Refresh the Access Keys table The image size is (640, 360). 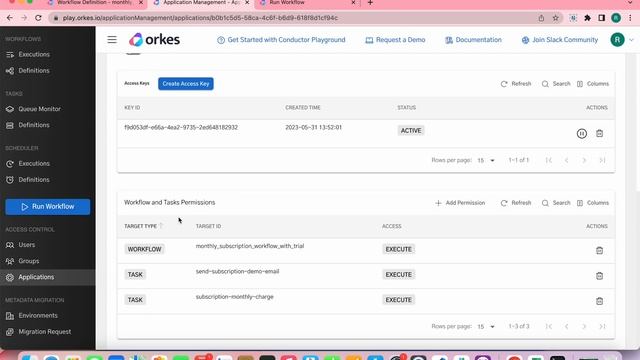point(516,84)
